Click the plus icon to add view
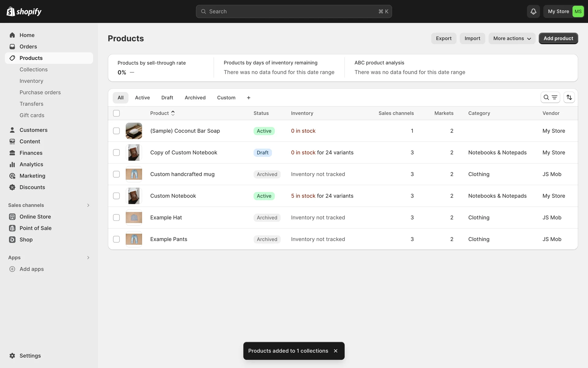This screenshot has height=368, width=588. coord(248,98)
